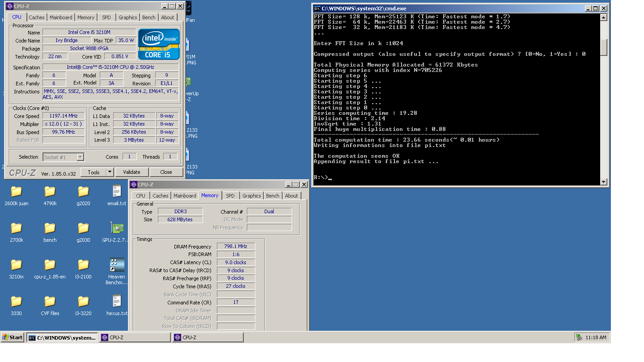Screen dimensions: 644x362
Task: Select the Memory tab in top CPU-Z window
Action: tap(86, 17)
